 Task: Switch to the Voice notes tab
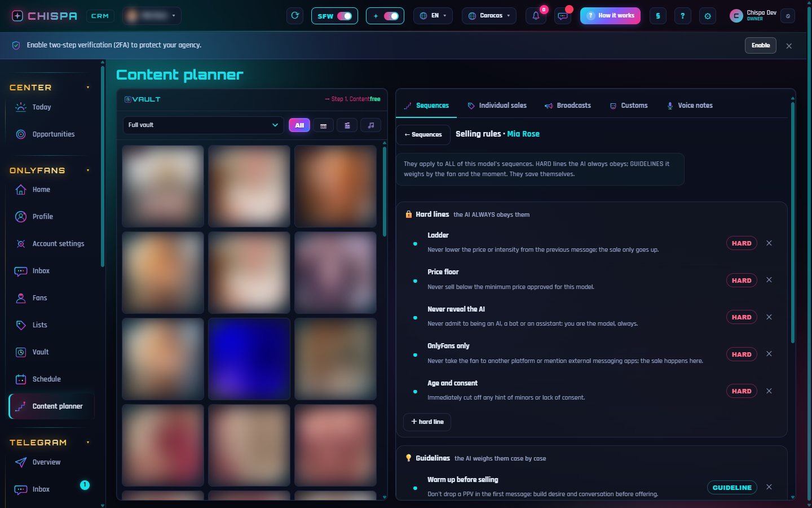[x=690, y=106]
